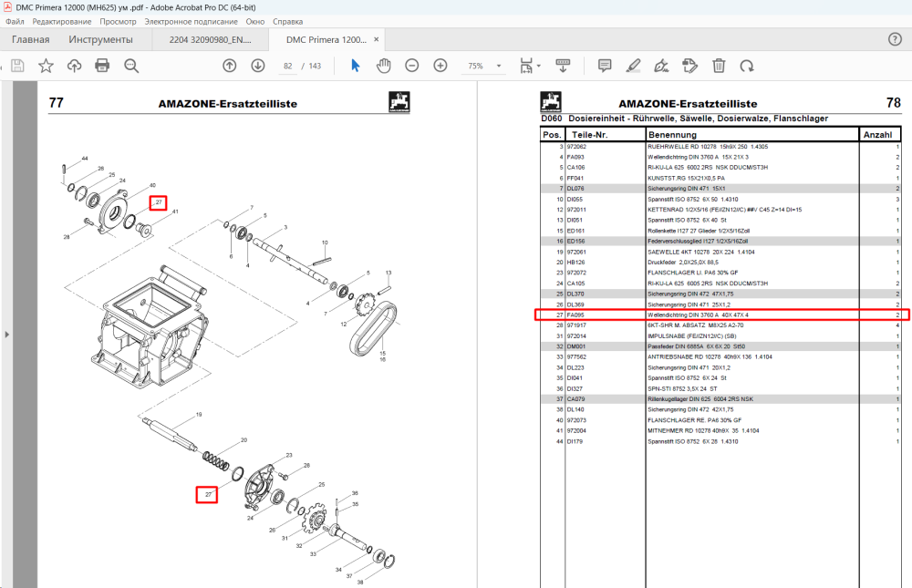Zoom in with plus icon
Image resolution: width=912 pixels, height=588 pixels.
tap(440, 66)
